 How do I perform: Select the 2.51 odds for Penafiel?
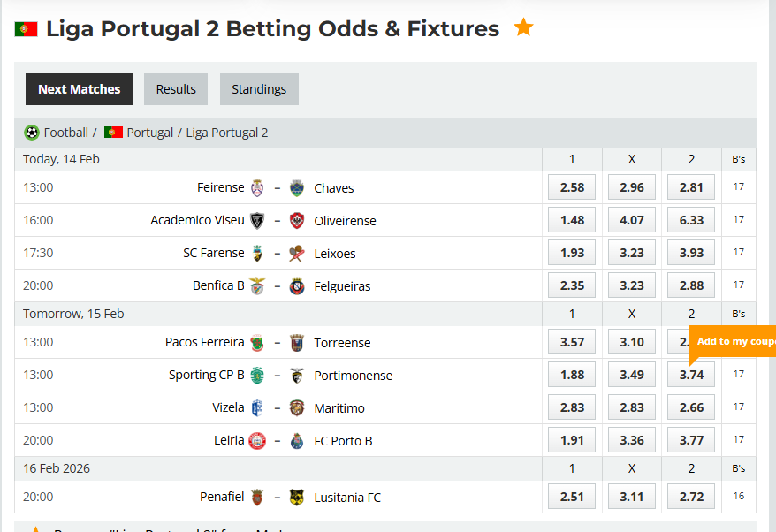pyautogui.click(x=571, y=496)
